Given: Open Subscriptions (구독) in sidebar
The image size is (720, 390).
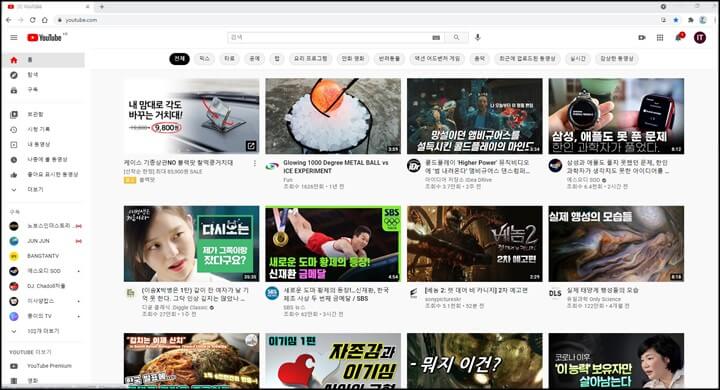Looking at the screenshot, I should (x=43, y=90).
